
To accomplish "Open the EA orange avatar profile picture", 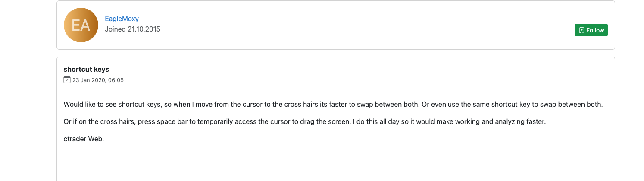I will click(81, 25).
